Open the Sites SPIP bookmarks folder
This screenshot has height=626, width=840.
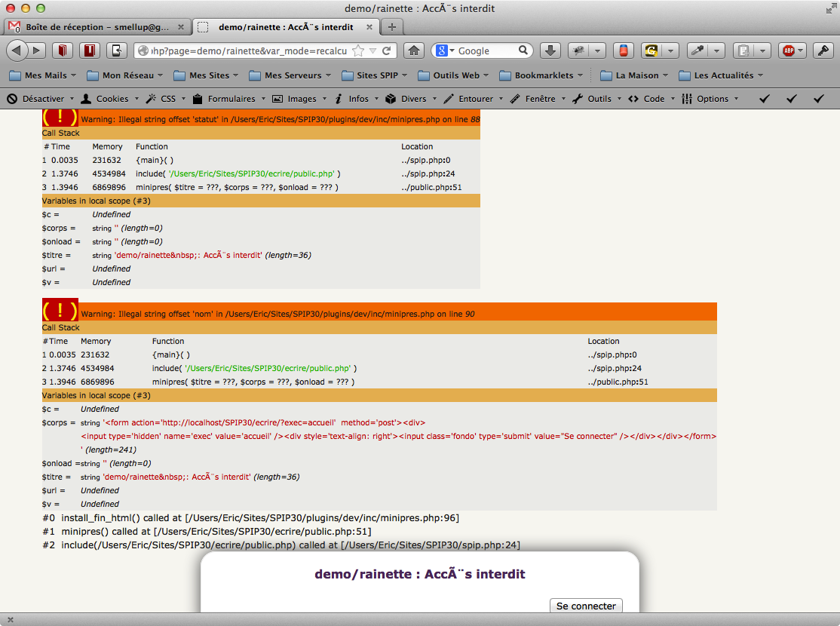[x=375, y=75]
